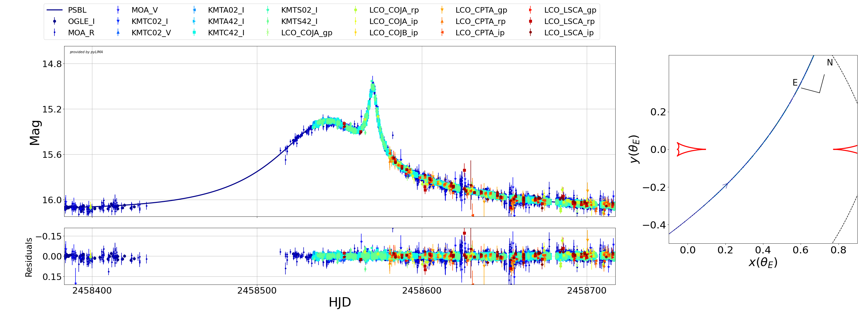Click the trajectory direction arrow
The height and width of the screenshot is (314, 868).
click(725, 185)
